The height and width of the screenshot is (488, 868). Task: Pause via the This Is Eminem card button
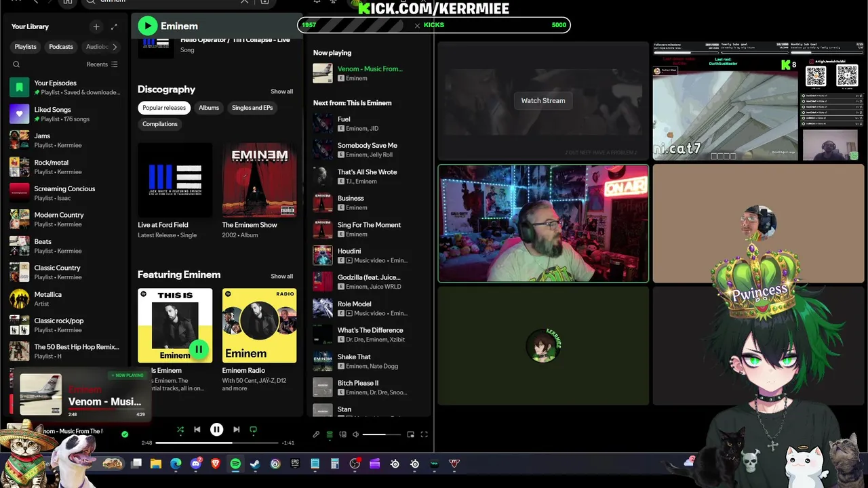(199, 349)
